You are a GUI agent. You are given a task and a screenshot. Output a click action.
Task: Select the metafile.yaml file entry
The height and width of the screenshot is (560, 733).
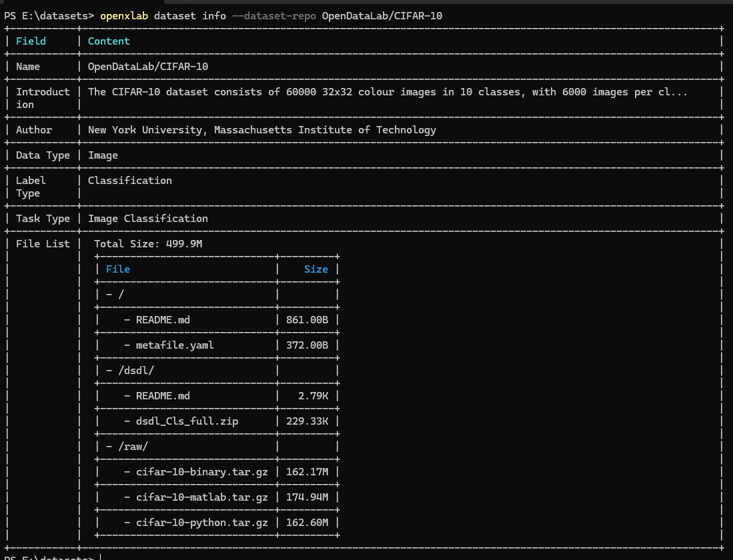pyautogui.click(x=175, y=345)
